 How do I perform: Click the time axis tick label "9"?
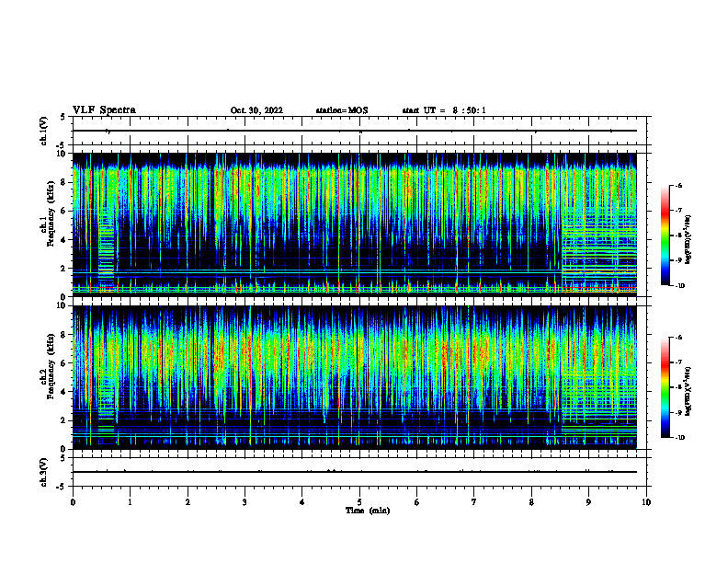pyautogui.click(x=588, y=502)
